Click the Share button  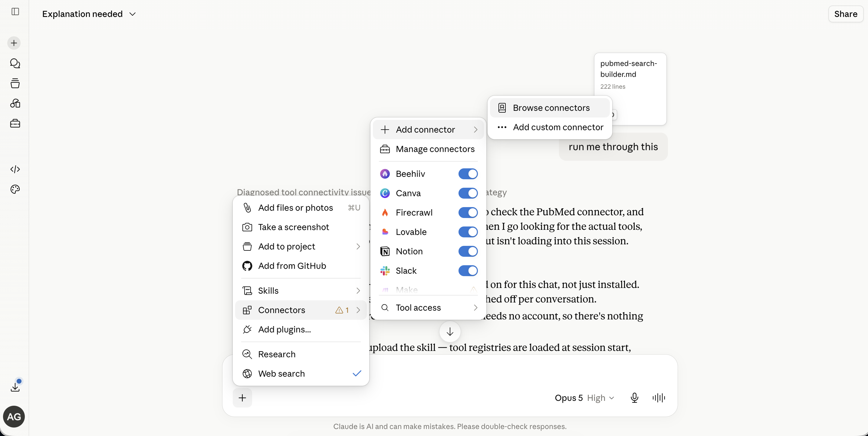tap(845, 14)
